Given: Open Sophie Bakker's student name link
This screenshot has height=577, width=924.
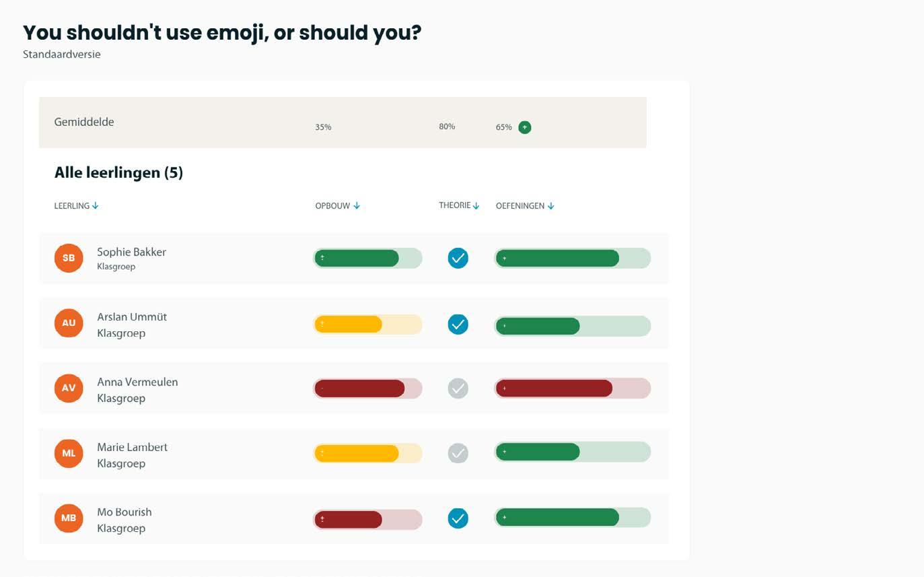Looking at the screenshot, I should 131,252.
